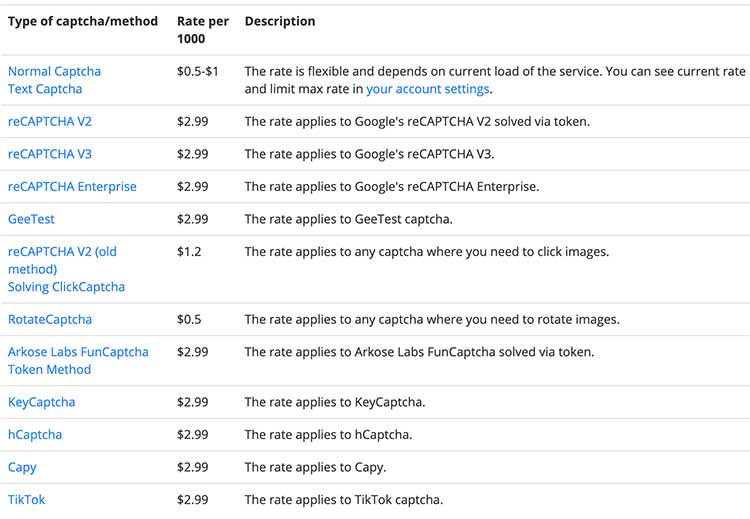
Task: Open the Solving ClickCaptcha link
Action: 66,287
